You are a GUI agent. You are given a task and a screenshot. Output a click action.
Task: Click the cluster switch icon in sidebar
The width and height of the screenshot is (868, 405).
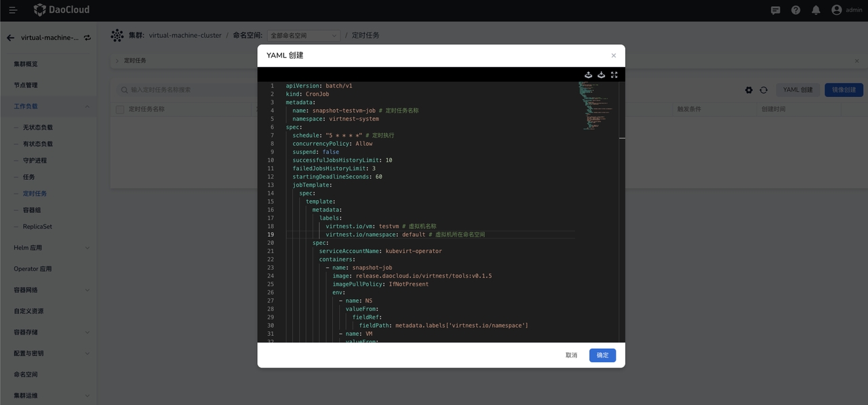coord(87,38)
